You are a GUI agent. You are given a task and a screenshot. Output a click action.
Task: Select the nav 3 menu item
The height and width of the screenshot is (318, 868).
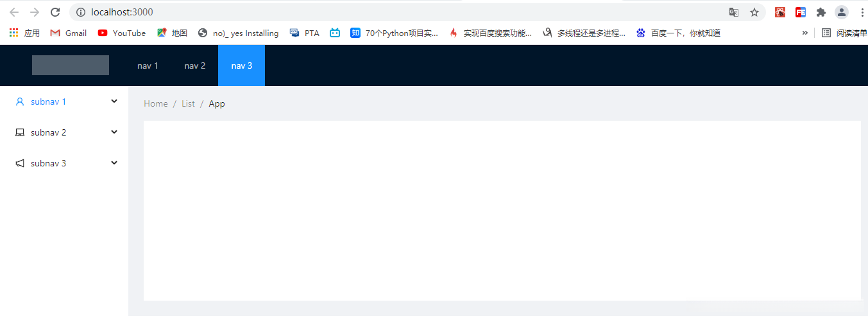pyautogui.click(x=242, y=66)
